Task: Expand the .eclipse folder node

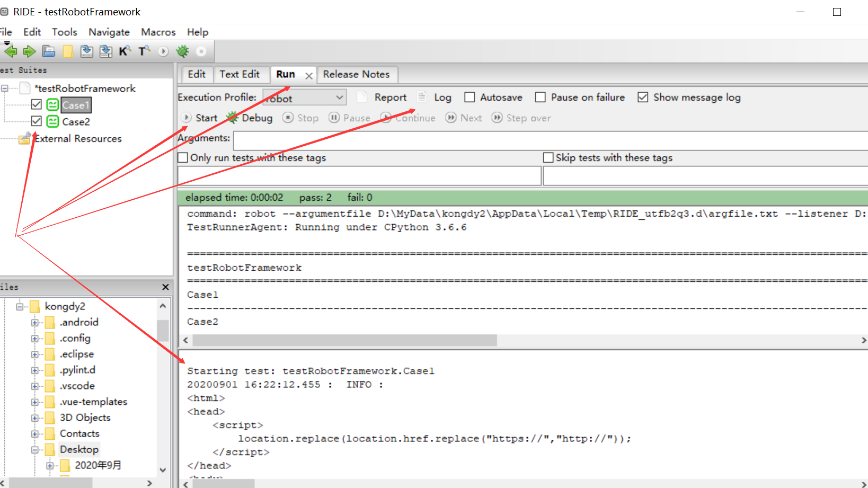Action: click(x=34, y=354)
